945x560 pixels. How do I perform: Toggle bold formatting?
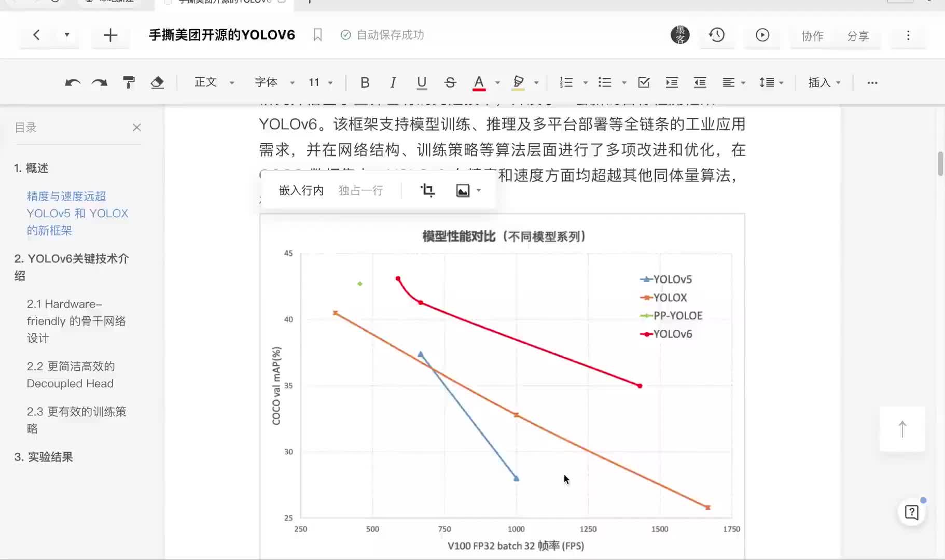365,82
